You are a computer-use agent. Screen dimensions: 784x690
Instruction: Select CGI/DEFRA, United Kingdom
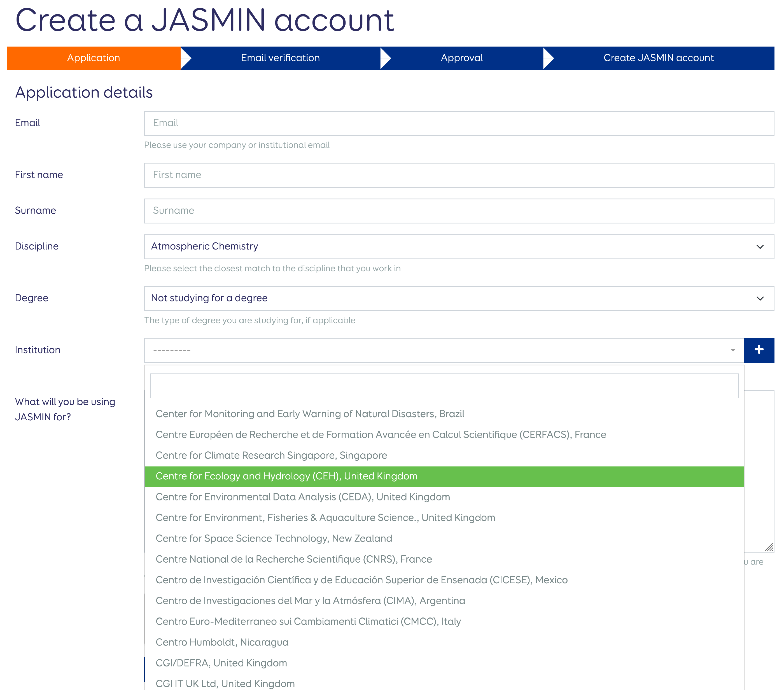pyautogui.click(x=221, y=663)
